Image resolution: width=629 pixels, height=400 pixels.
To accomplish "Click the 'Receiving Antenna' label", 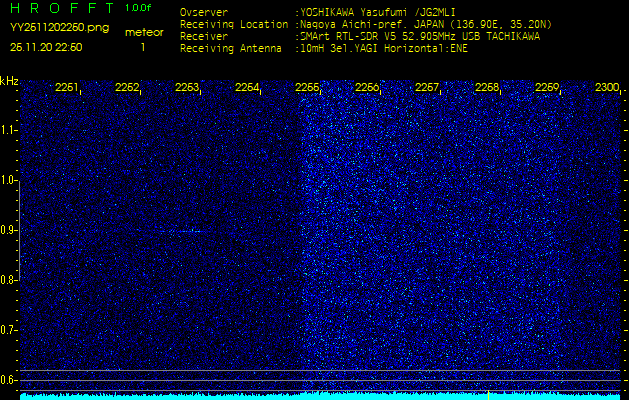I will point(231,49).
